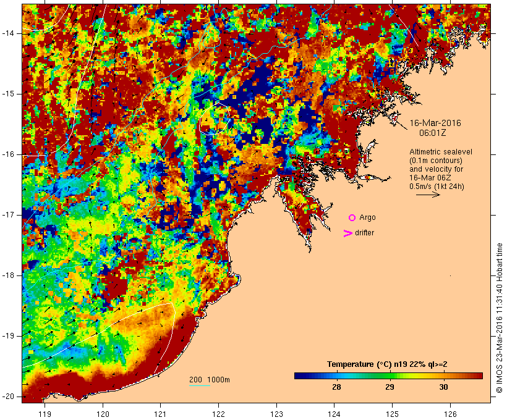The width and height of the screenshot is (507, 420).
Task: Click the '28' color bar value
Action: click(x=336, y=387)
